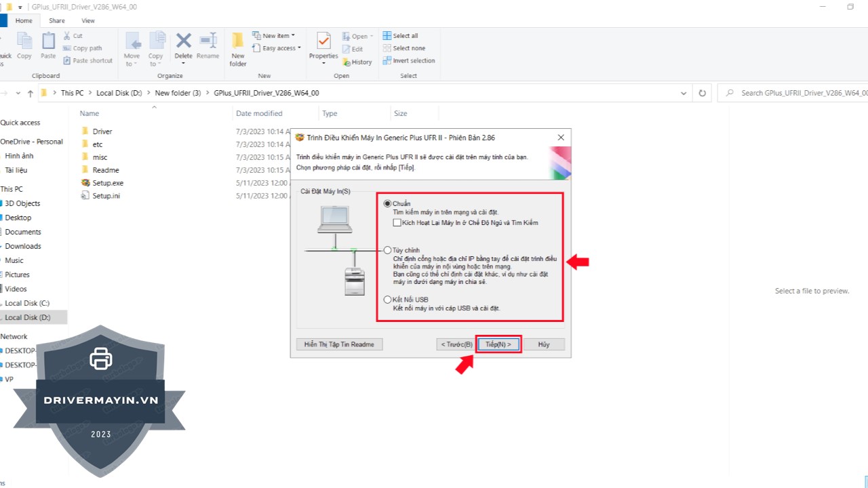
Task: Switch to the Share ribbon tab
Action: (x=57, y=21)
